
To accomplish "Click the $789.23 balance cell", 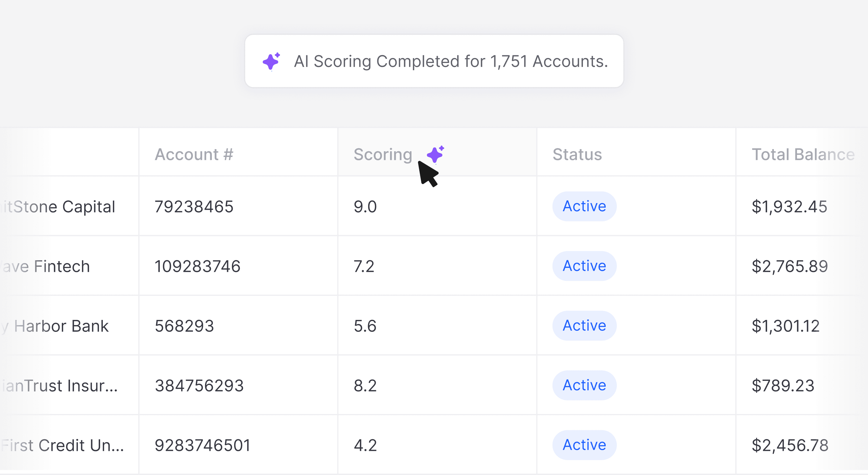I will (783, 385).
